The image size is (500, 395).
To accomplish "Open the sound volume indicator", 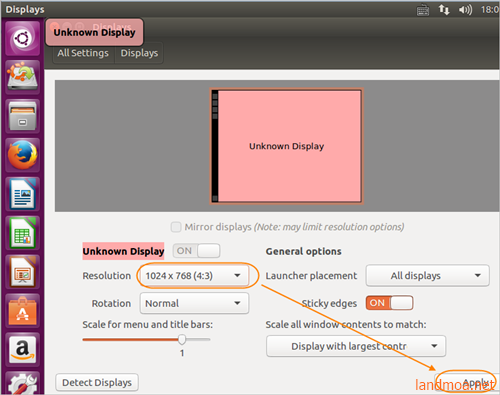I will [465, 10].
